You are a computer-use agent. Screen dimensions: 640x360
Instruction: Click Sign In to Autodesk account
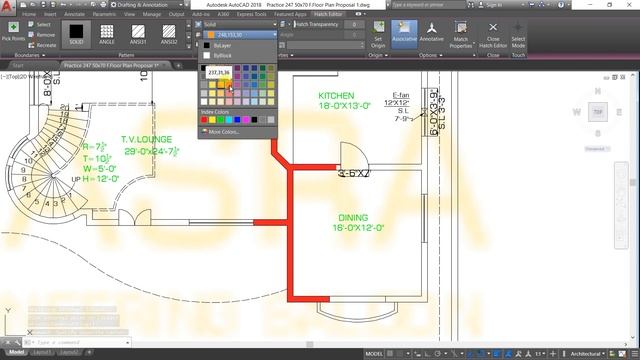point(491,5)
